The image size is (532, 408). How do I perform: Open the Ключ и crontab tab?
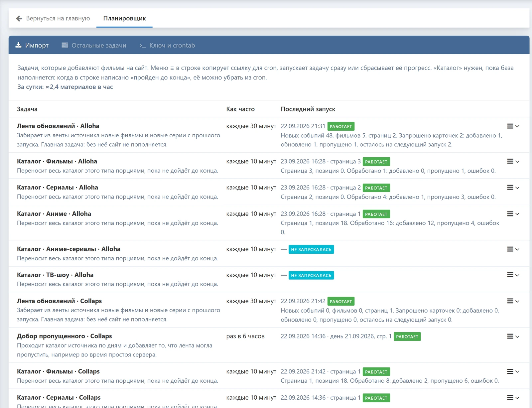point(167,45)
